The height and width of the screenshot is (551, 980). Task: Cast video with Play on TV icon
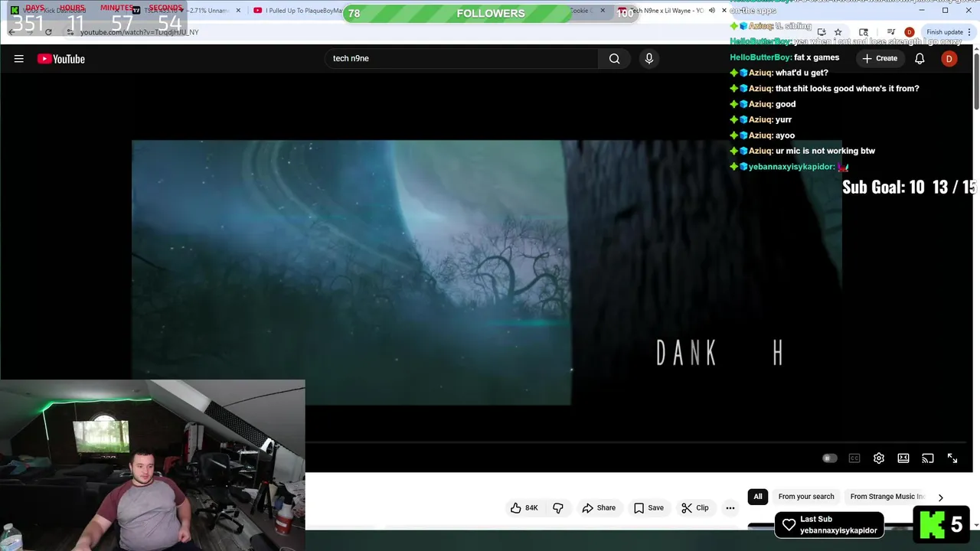point(928,458)
